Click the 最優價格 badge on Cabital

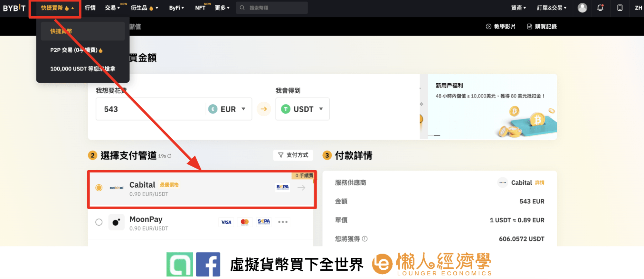(169, 185)
